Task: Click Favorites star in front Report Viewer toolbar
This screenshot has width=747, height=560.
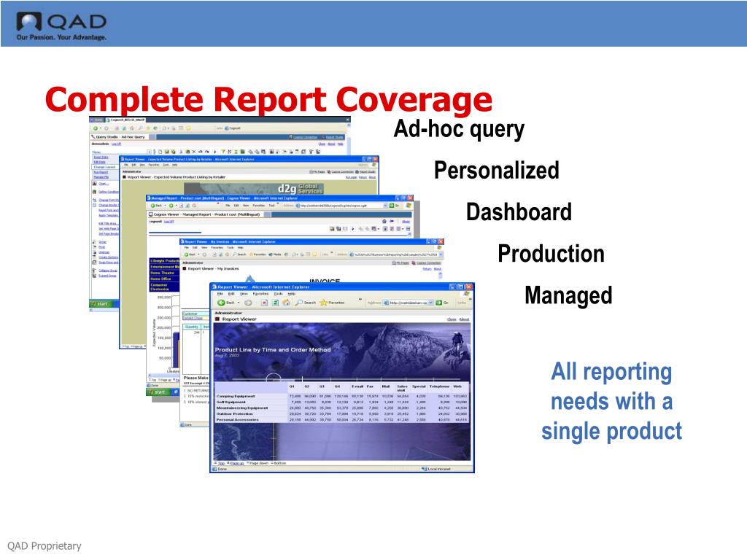Action: (x=332, y=303)
